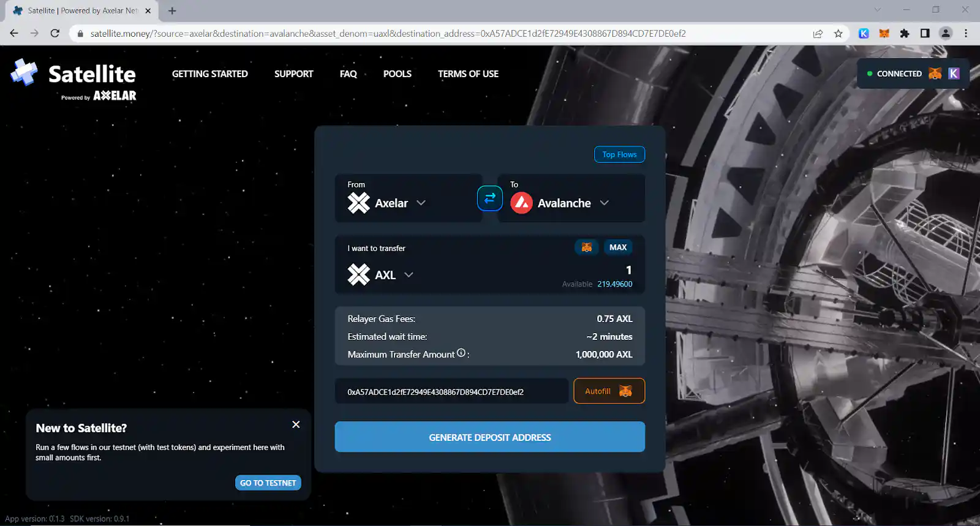The width and height of the screenshot is (980, 526).
Task: Open Getting Started page
Action: [210, 73]
